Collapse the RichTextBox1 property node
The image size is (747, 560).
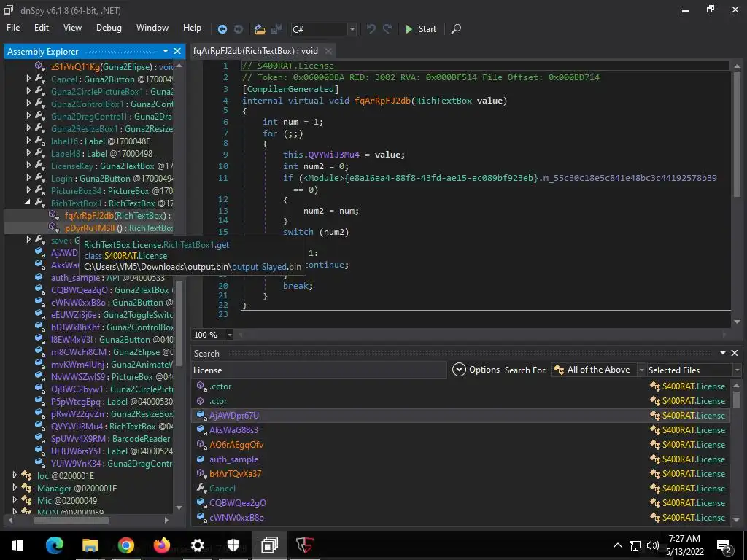coord(28,203)
